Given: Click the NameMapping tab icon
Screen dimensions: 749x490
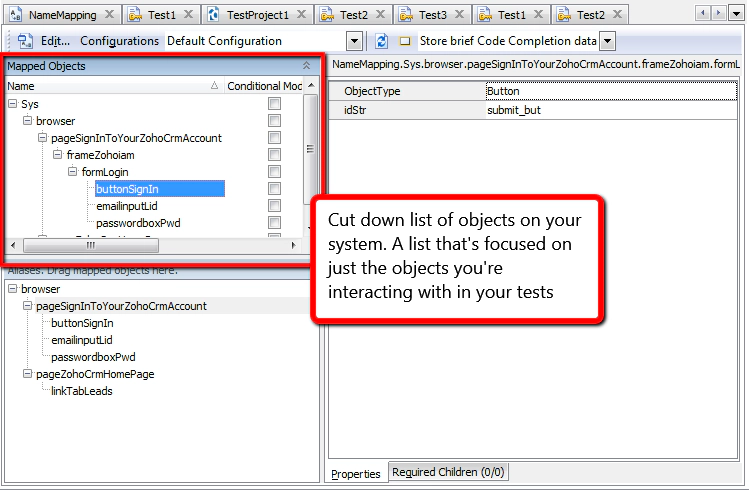Looking at the screenshot, I should pyautogui.click(x=16, y=15).
